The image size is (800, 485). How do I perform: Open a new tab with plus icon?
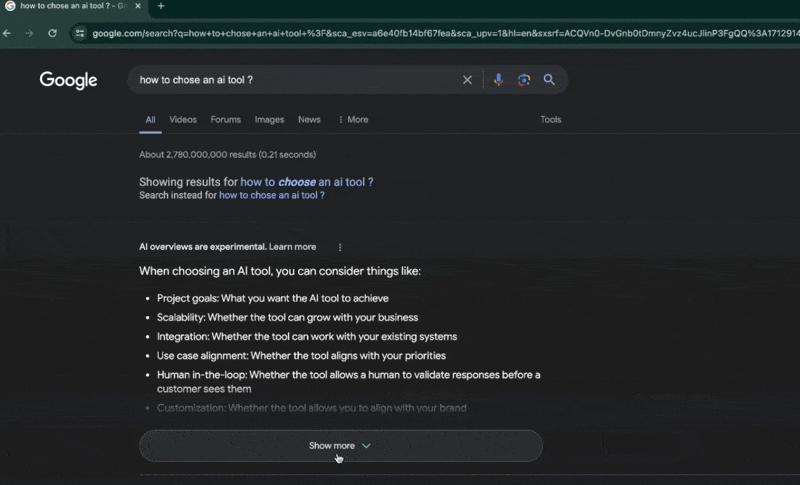pos(161,6)
